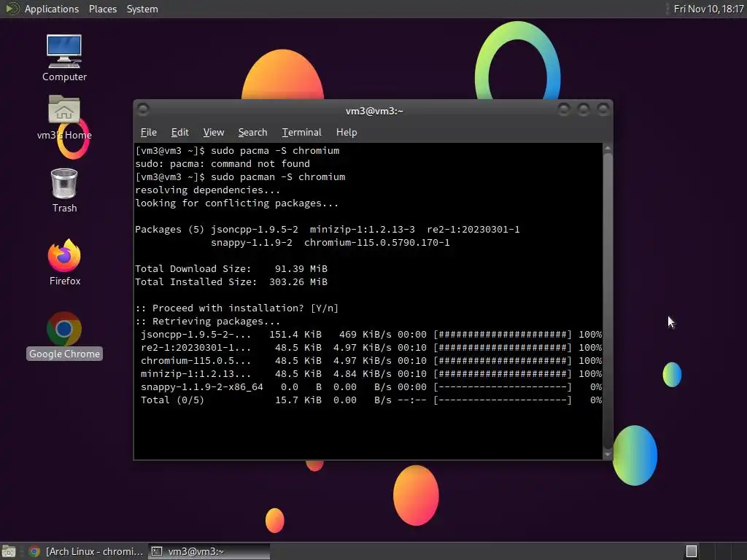
Task: Click the ':: Retrieving packages...' line
Action: point(207,322)
